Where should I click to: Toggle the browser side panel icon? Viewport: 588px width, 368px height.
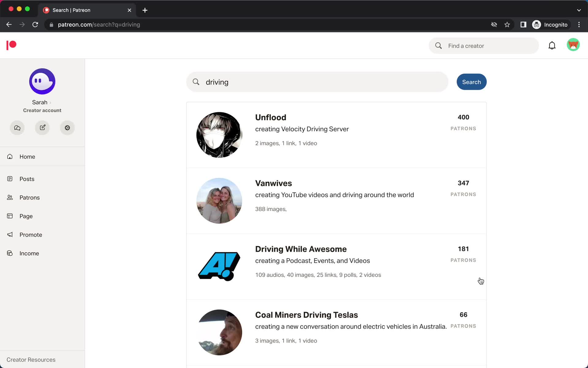click(523, 25)
